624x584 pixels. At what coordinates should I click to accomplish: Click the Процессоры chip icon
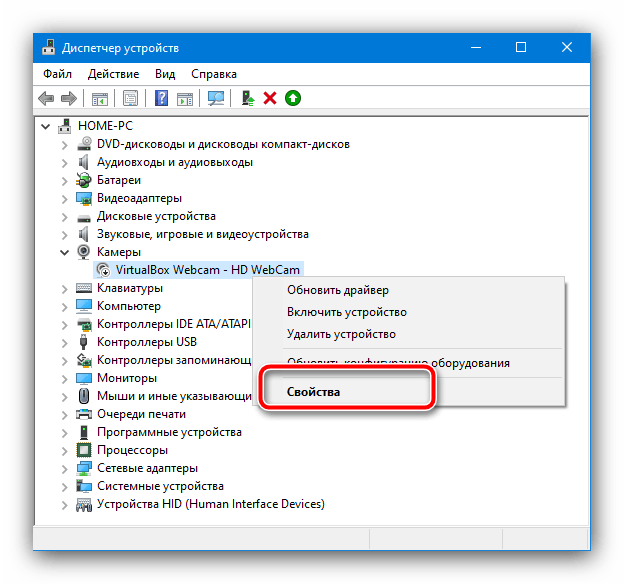(84, 450)
